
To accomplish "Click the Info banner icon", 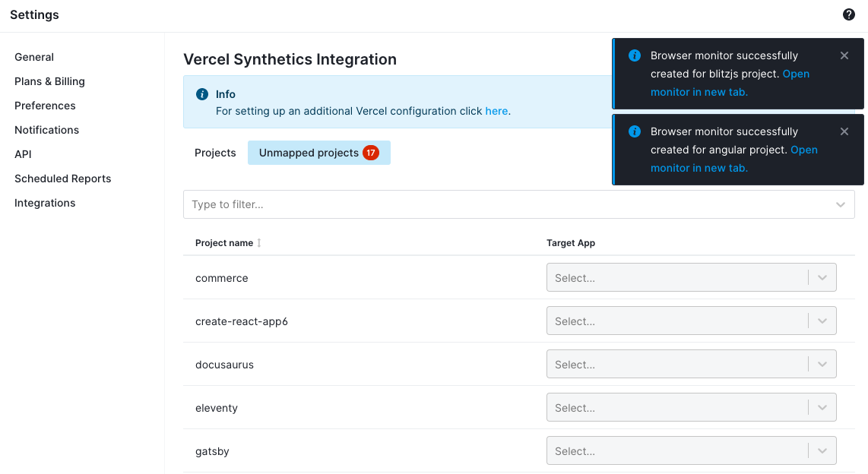I will pos(202,94).
